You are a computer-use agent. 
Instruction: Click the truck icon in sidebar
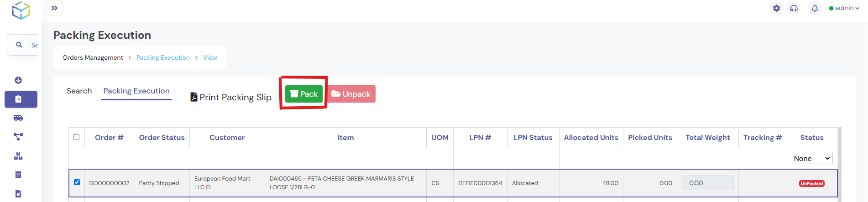pyautogui.click(x=18, y=118)
